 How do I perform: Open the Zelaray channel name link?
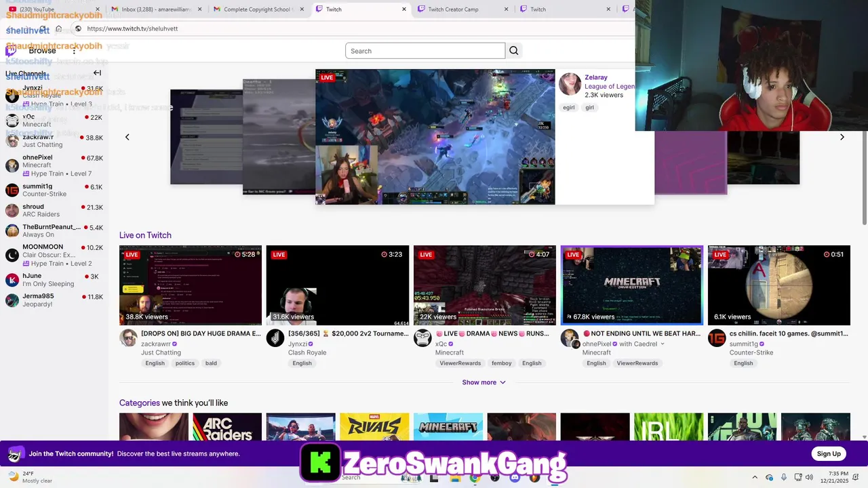click(596, 77)
